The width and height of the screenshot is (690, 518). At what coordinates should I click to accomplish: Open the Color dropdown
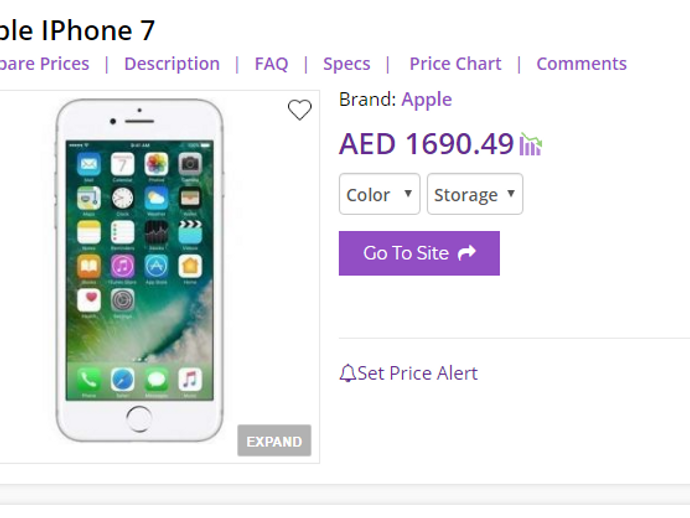coord(380,194)
